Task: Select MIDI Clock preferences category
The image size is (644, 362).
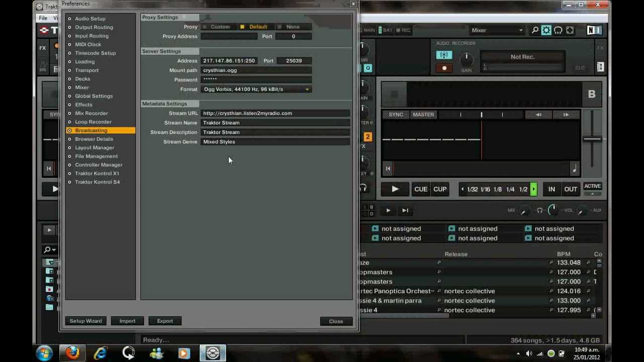Action: point(88,44)
